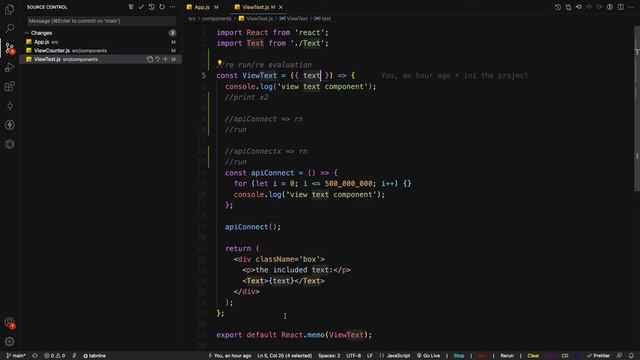This screenshot has width=640, height=360.
Task: Click 'apiConnect();' call in the editor
Action: 253,227
